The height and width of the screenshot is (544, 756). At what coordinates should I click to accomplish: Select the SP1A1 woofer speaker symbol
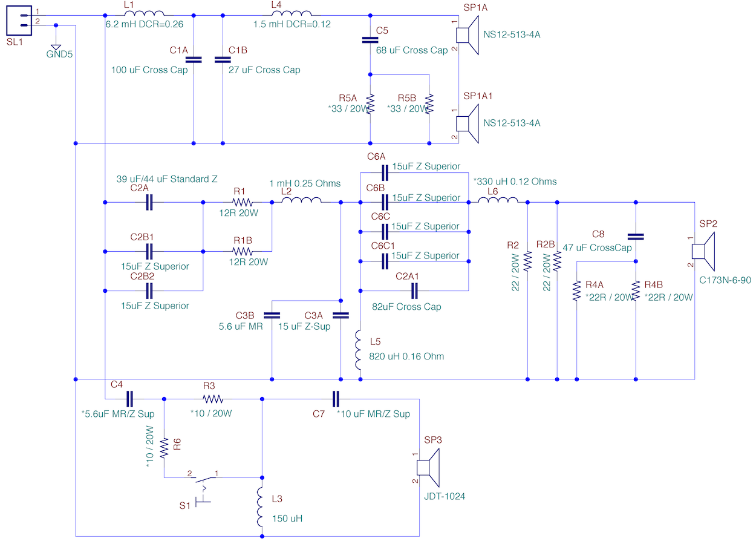pos(467,123)
